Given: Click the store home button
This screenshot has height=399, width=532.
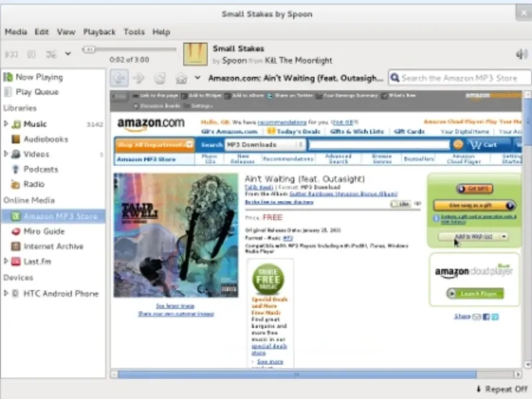Looking at the screenshot, I should tap(182, 78).
